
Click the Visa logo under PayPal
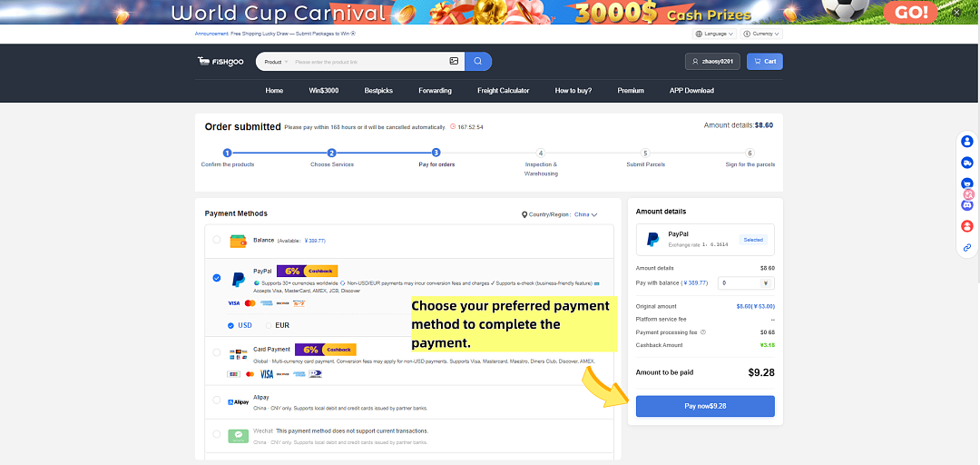tap(234, 303)
